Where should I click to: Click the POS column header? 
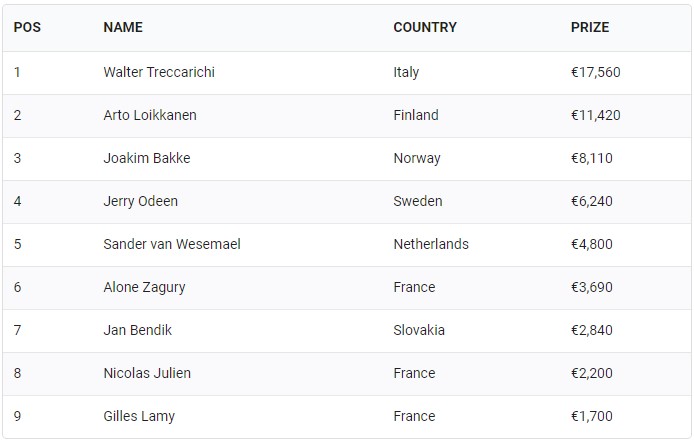27,27
